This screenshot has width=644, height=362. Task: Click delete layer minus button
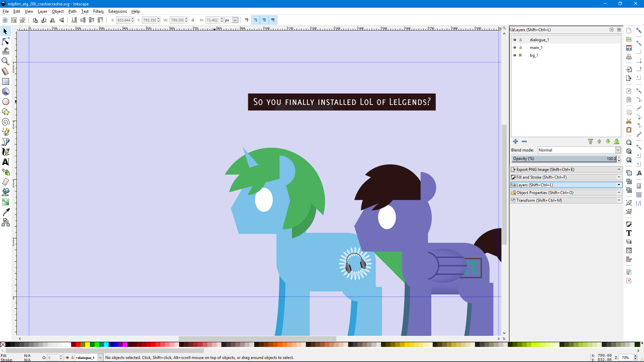pos(524,141)
